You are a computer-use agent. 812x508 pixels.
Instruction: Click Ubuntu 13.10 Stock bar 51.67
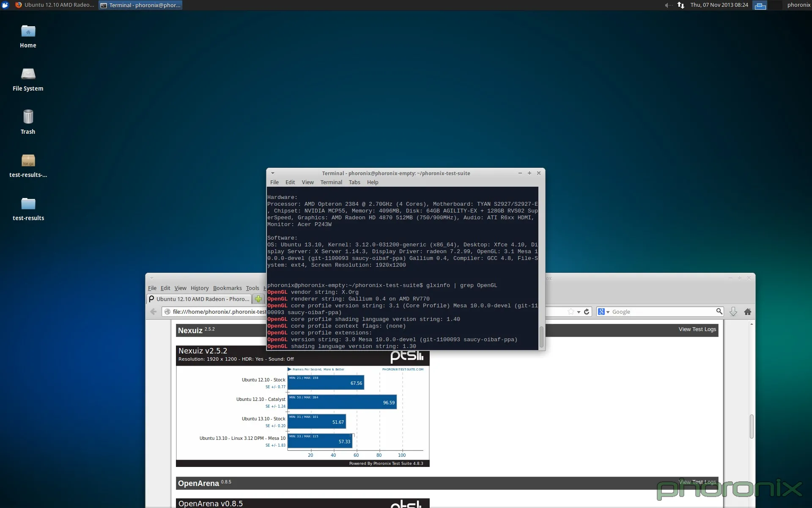pos(317,422)
